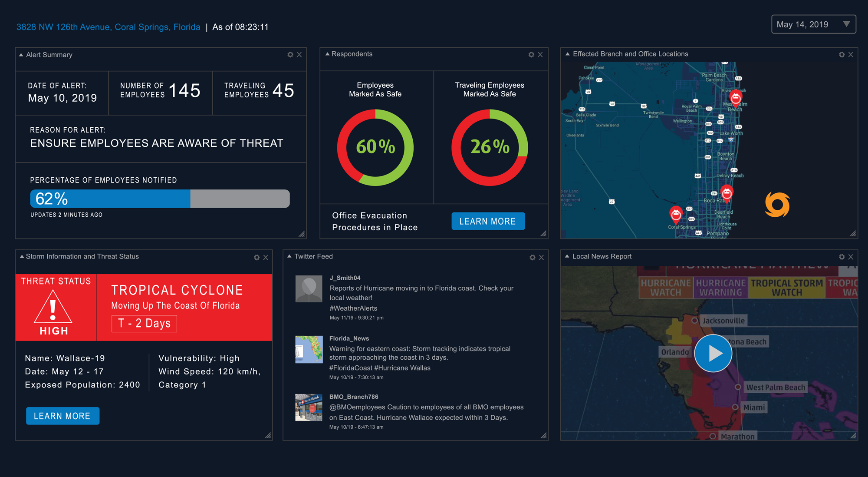868x477 pixels.
Task: Click West Palm Beach red map pin
Action: (735, 97)
